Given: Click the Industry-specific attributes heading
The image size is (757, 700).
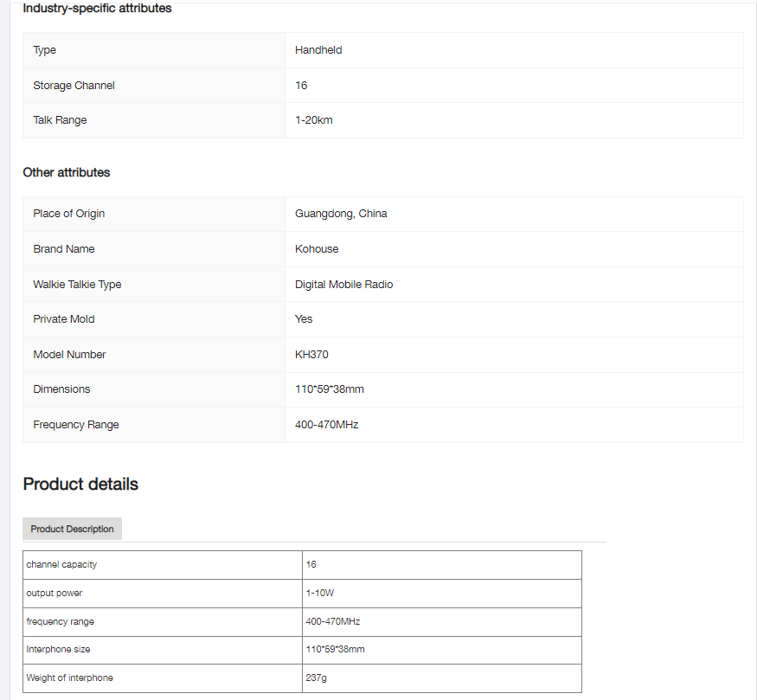Looking at the screenshot, I should (97, 9).
